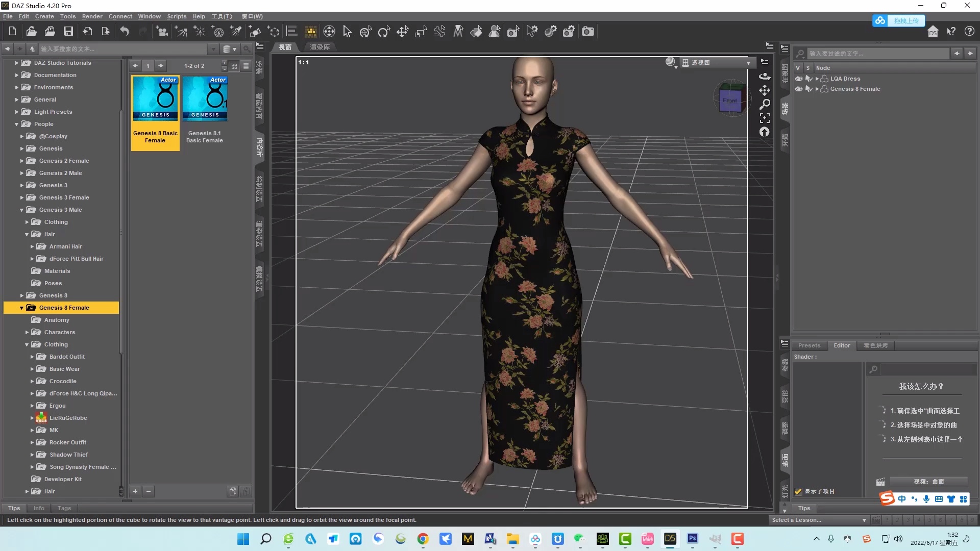This screenshot has height=551, width=980.
Task: Click the Undo arrow in toolbar
Action: tap(125, 32)
